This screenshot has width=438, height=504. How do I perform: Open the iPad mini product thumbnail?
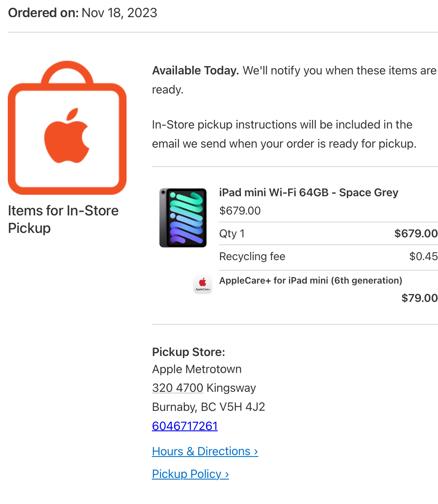click(183, 218)
